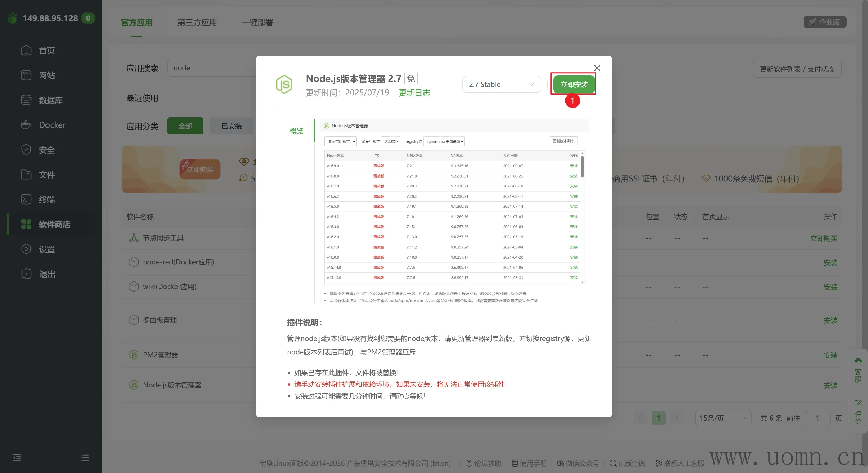
Task: Click the 退出 logout icon
Action: click(x=26, y=274)
